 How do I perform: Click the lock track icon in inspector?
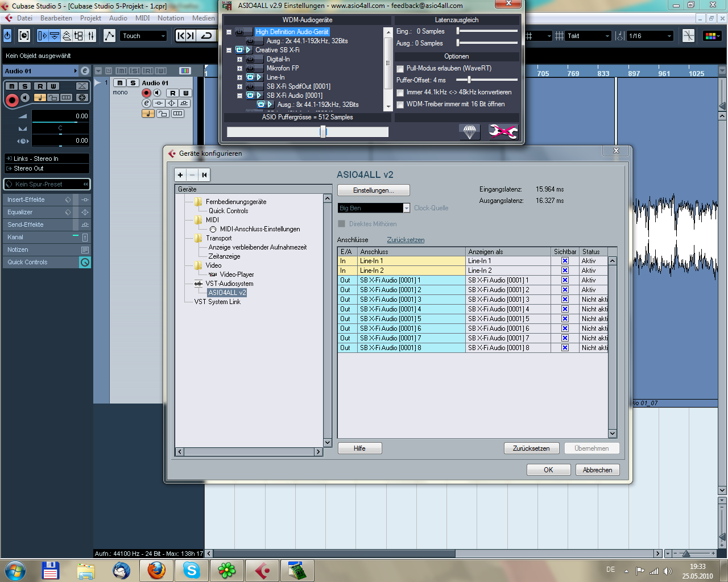(53, 97)
